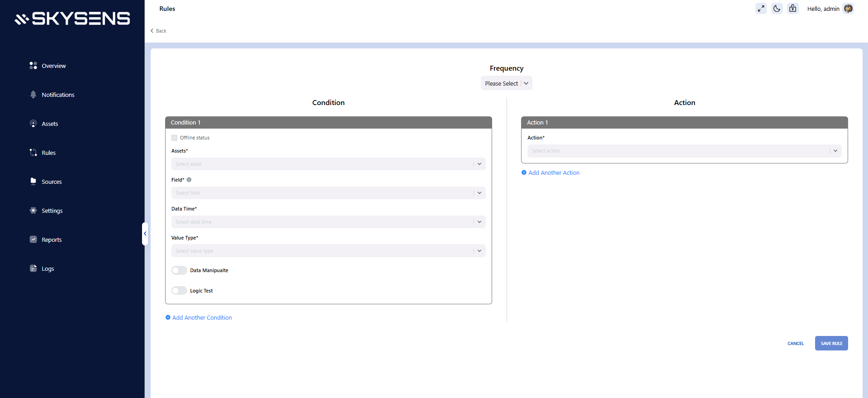Screen dimensions: 868x398
Task: Select the value type field
Action: coord(328,251)
